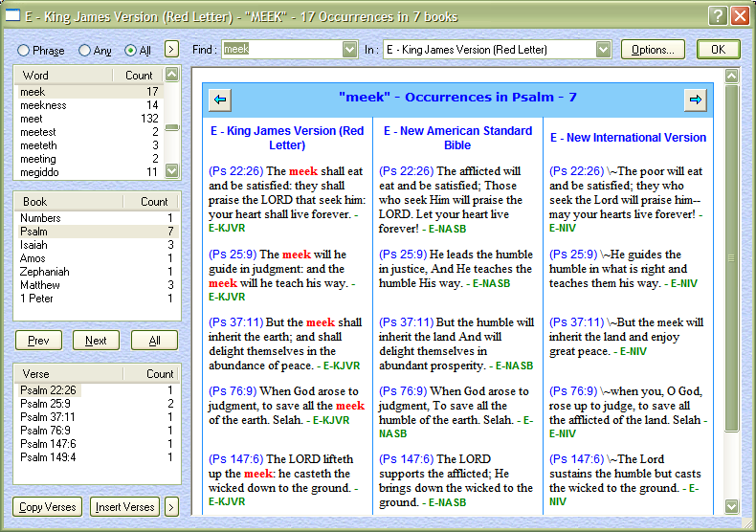This screenshot has height=532, width=756.
Task: Click the help question mark icon
Action: [718, 16]
